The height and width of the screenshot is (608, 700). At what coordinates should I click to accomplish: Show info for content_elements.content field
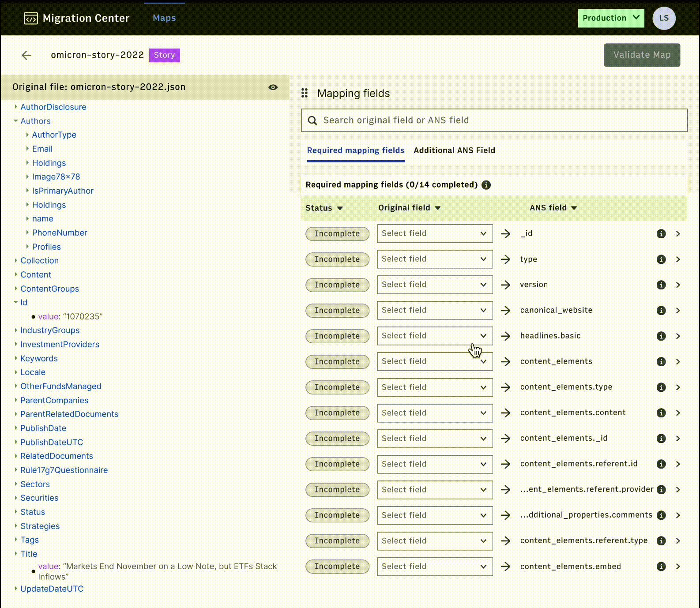(x=661, y=413)
